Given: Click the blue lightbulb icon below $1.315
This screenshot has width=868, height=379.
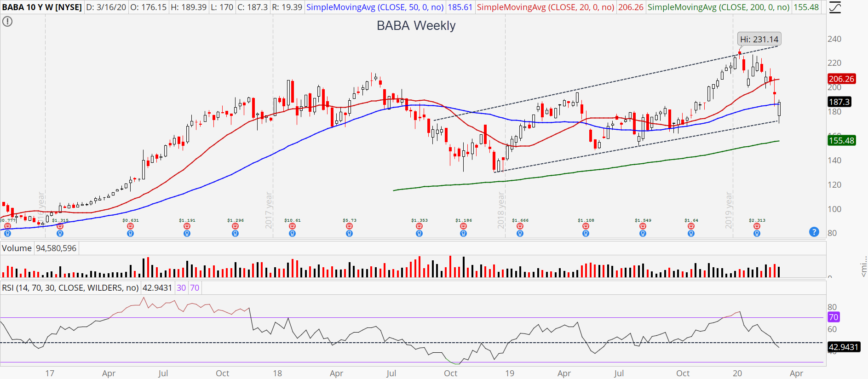Looking at the screenshot, I should pos(60,234).
